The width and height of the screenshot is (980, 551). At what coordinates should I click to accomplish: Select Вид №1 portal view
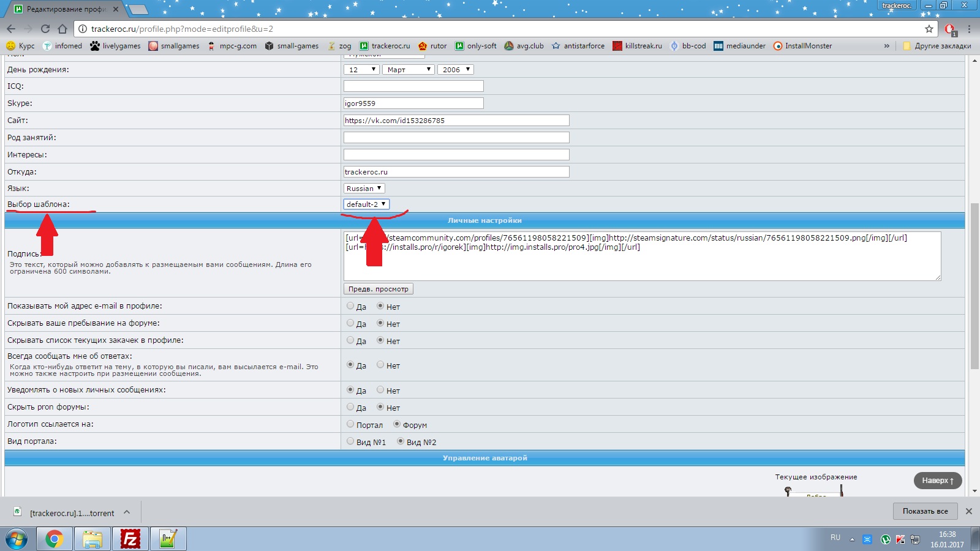click(x=350, y=441)
